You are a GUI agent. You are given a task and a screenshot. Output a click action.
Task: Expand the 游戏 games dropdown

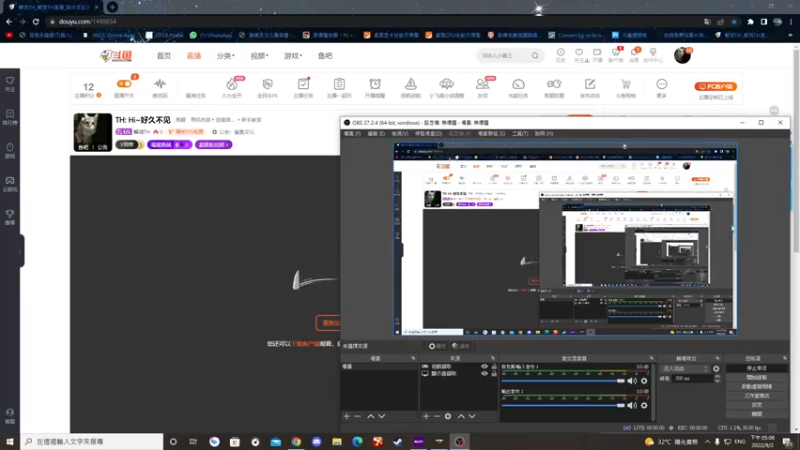(x=293, y=56)
